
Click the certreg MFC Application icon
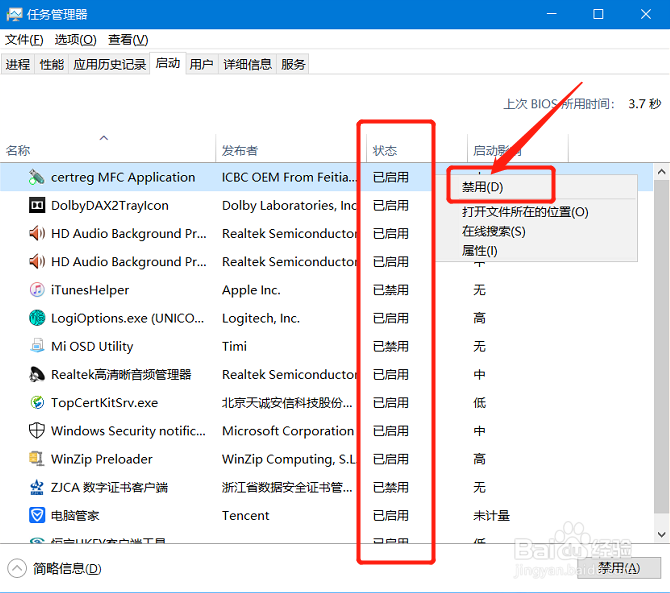[x=36, y=177]
